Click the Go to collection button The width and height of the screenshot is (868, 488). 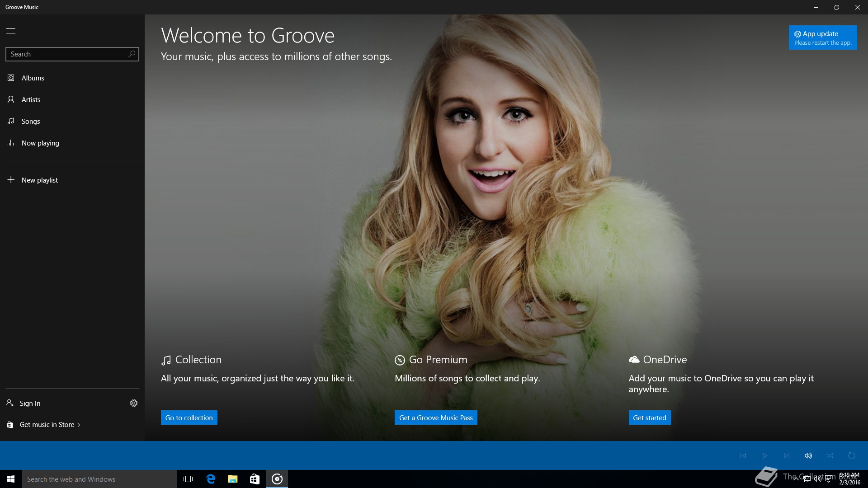[x=189, y=418]
